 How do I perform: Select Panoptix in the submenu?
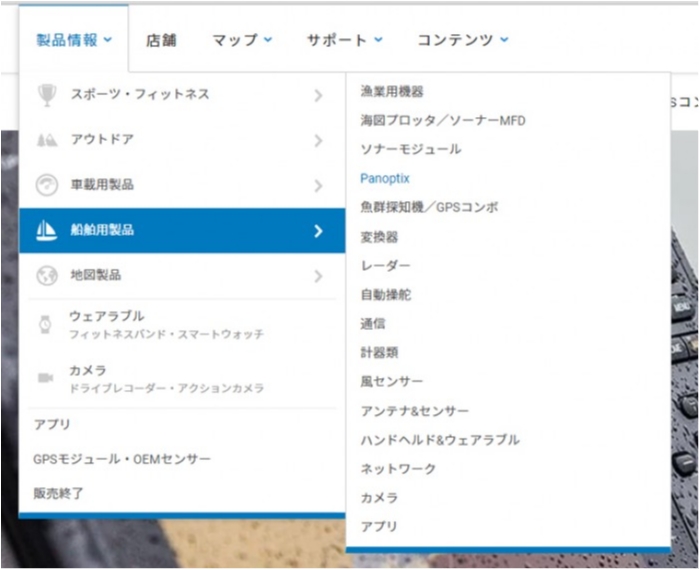(x=384, y=178)
